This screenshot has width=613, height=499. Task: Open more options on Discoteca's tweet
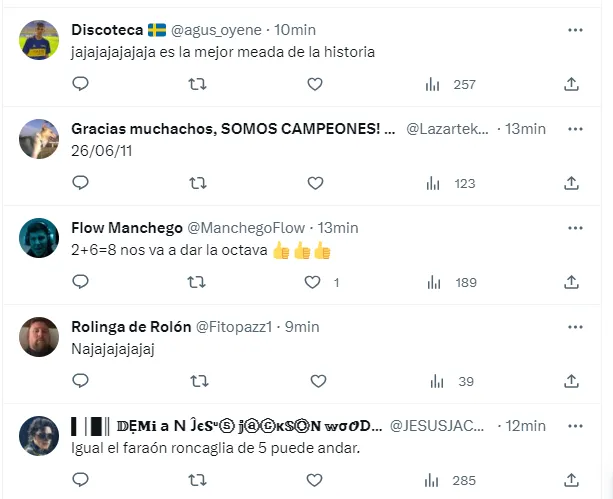[574, 30]
